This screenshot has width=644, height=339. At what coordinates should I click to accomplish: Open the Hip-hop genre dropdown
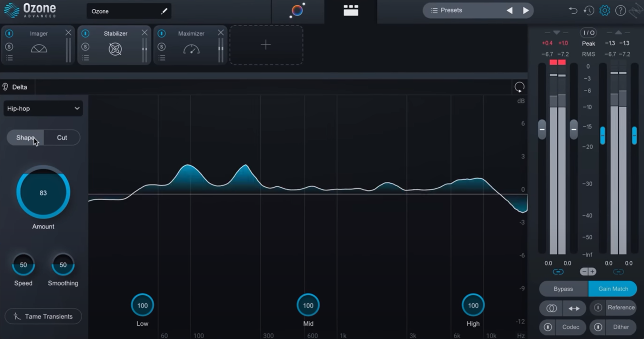click(x=43, y=108)
